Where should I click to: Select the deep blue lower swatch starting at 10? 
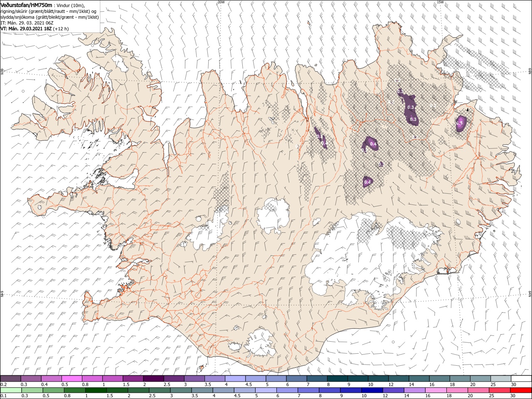[x=373, y=390]
